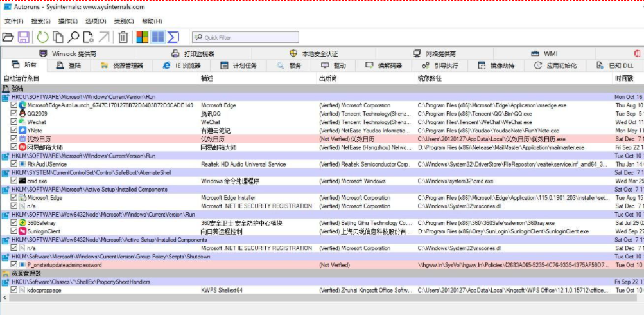Click into the Quick Filter field
Viewport: 644px width, 315px height.
pos(246,37)
